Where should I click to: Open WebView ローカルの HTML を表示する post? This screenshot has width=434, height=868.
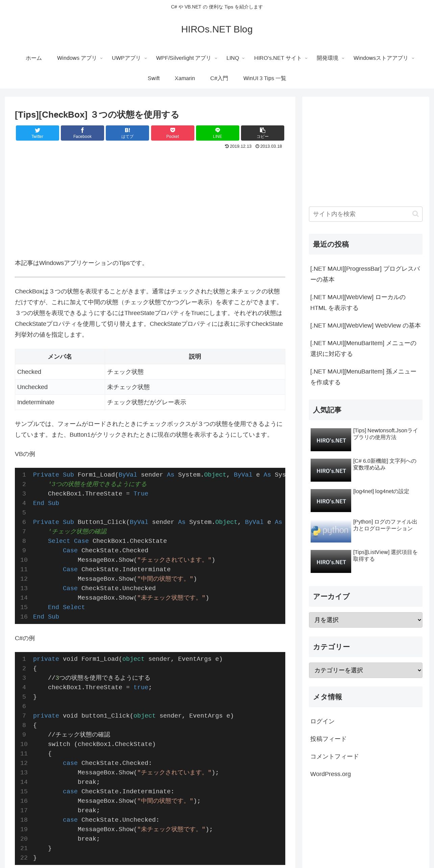(x=366, y=303)
